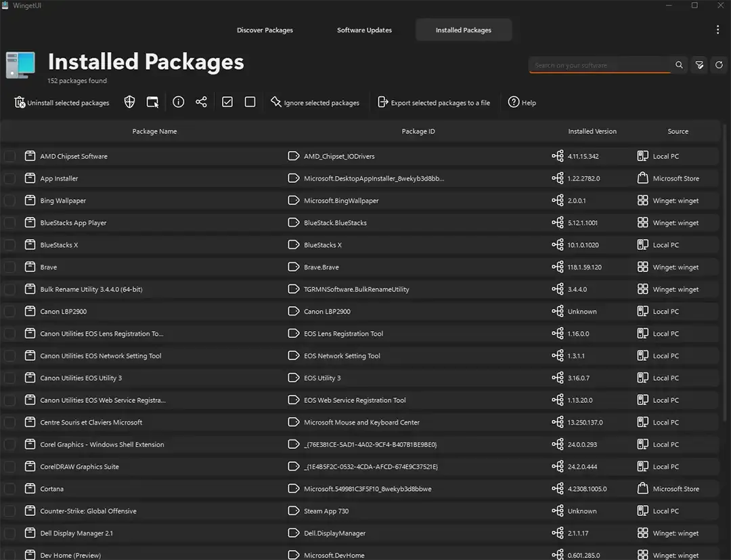Click the reload packages icon
The height and width of the screenshot is (560, 731).
click(719, 65)
